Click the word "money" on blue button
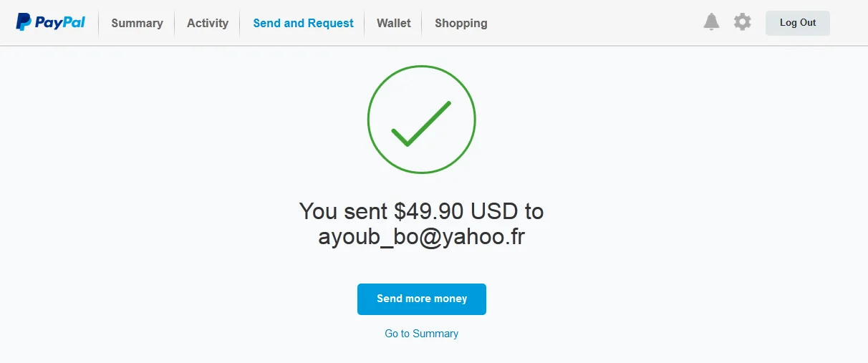The height and width of the screenshot is (363, 868). [451, 299]
